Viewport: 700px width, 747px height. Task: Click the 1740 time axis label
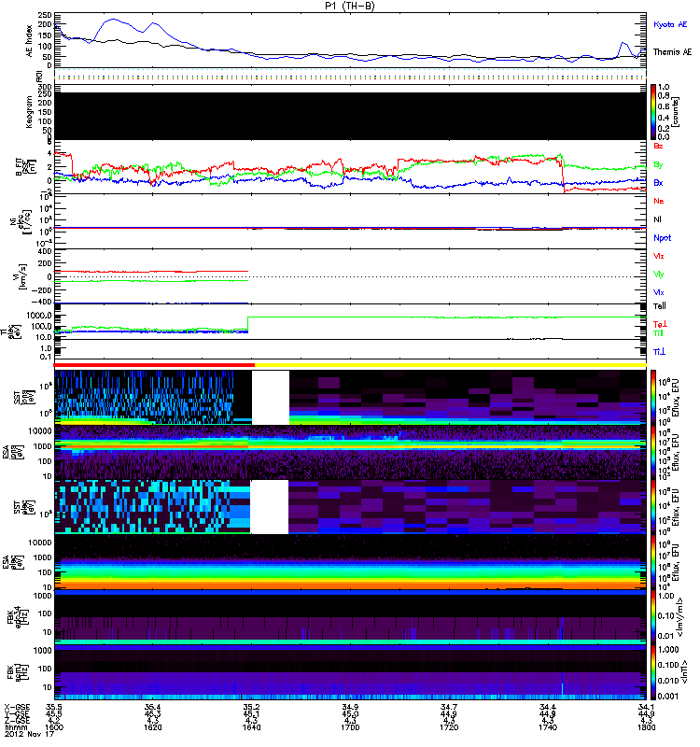click(x=548, y=727)
